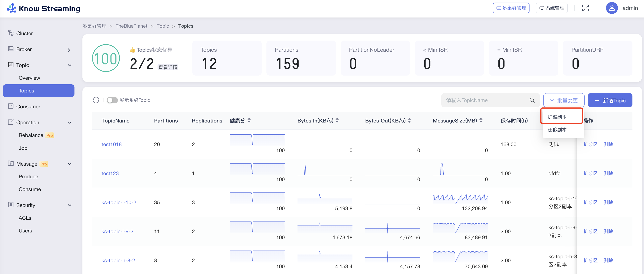Enable the 展示系统Topic switch

coord(112,100)
